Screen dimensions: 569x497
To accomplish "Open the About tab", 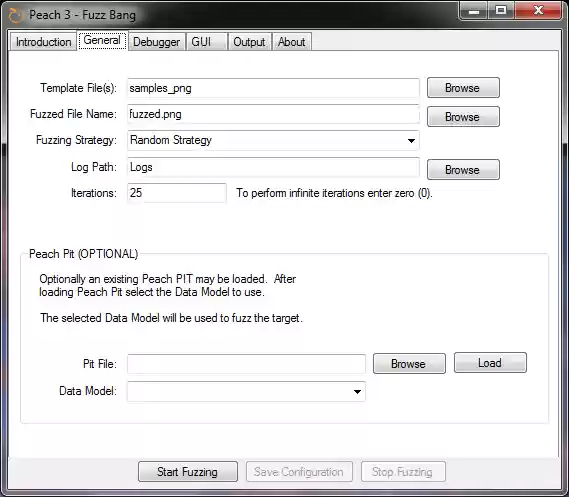I will tap(291, 42).
